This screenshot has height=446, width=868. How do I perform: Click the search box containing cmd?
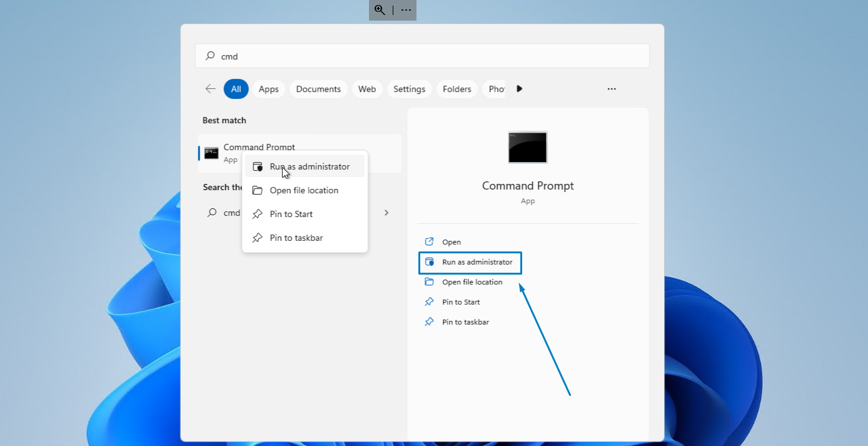[422, 56]
